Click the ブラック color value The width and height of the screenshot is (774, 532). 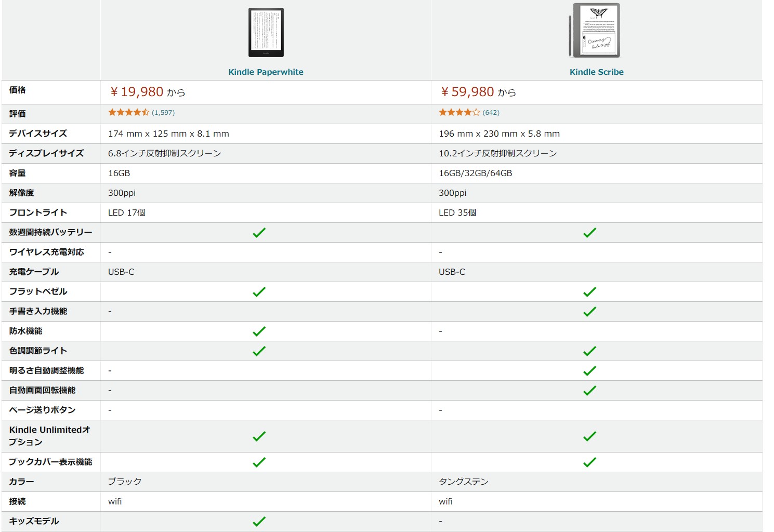pos(125,482)
